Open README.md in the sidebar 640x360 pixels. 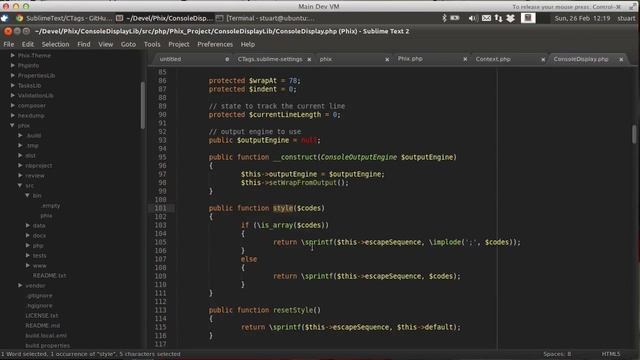pyautogui.click(x=42, y=325)
